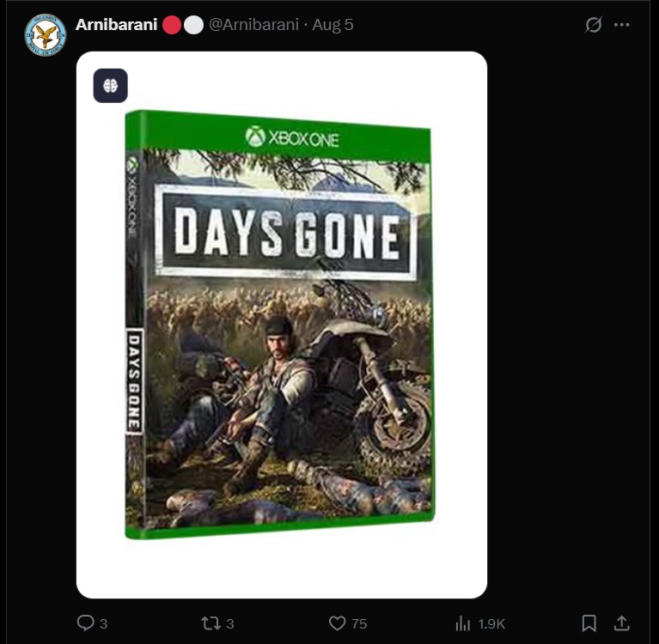Viewport: 659px width, 644px height.
Task: Click the Grok explain-post icon
Action: (594, 25)
